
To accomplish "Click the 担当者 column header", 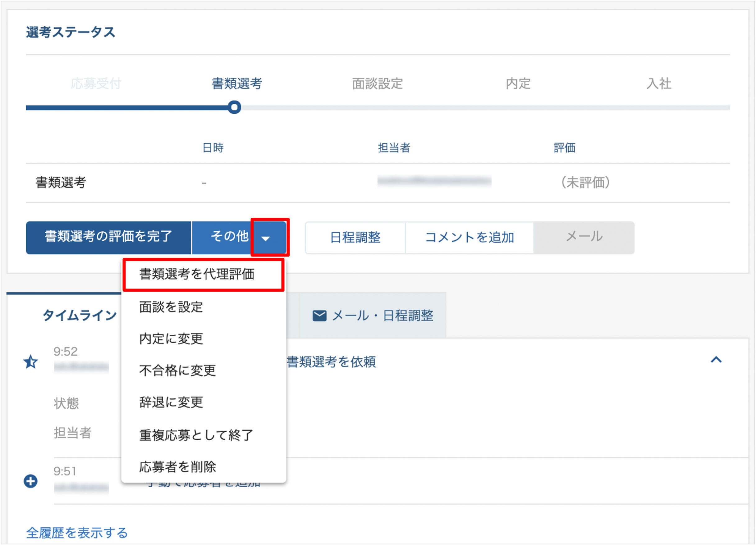I will click(394, 148).
